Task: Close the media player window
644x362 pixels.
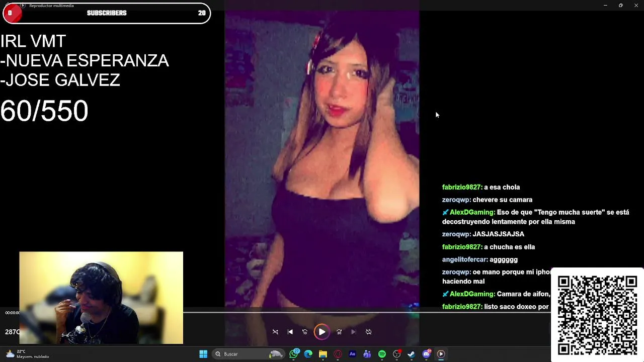Action: [636, 6]
